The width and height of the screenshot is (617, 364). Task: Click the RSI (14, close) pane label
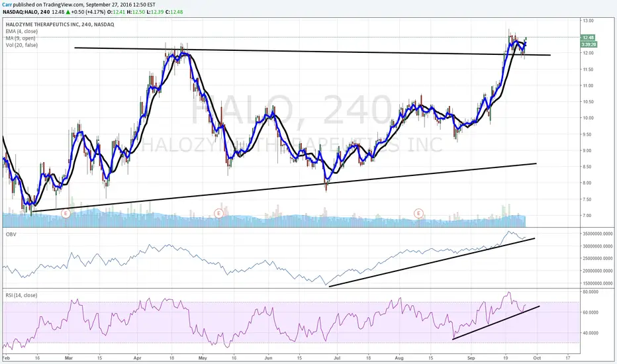click(x=21, y=295)
